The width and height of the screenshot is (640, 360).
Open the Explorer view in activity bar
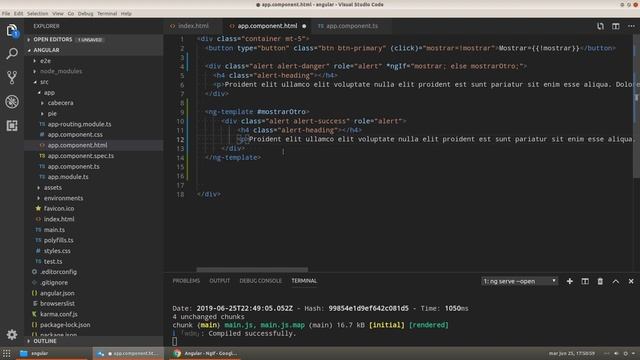(12, 30)
